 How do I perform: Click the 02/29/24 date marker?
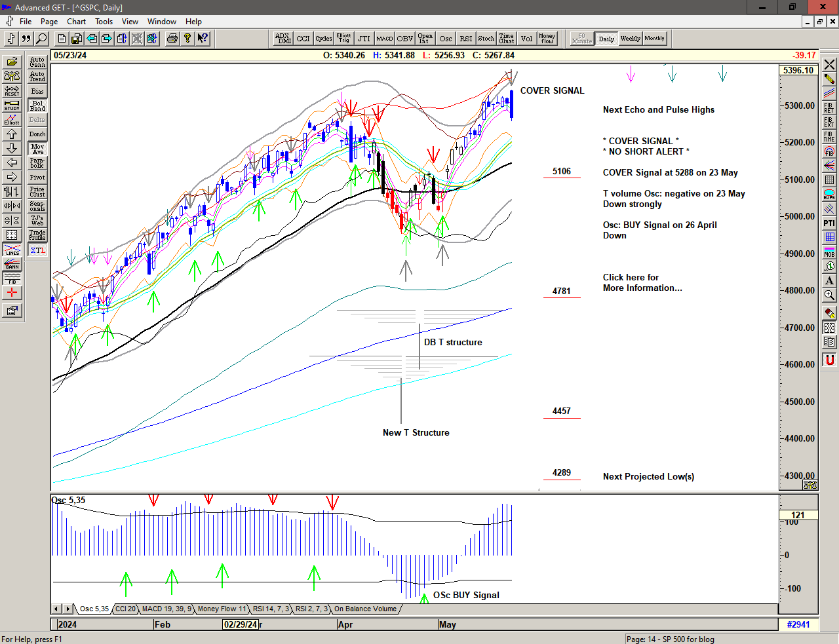coord(241,624)
